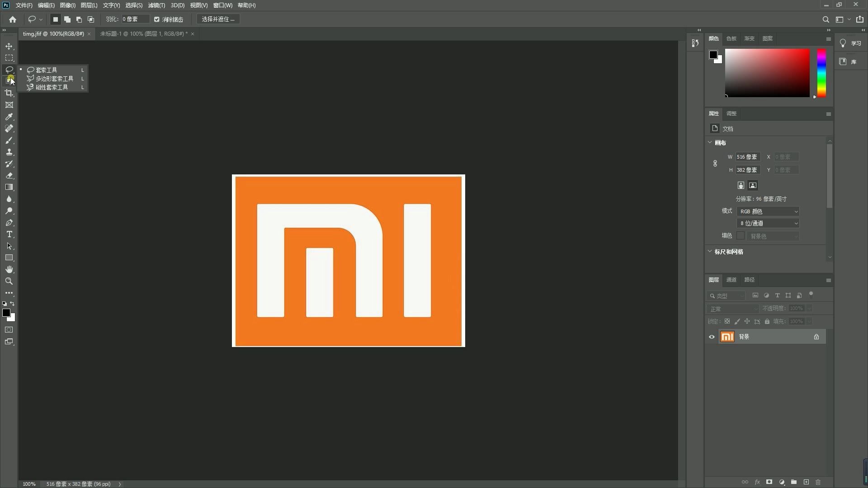Toggle Quick Mask mode icon
The image size is (868, 488).
click(x=9, y=330)
